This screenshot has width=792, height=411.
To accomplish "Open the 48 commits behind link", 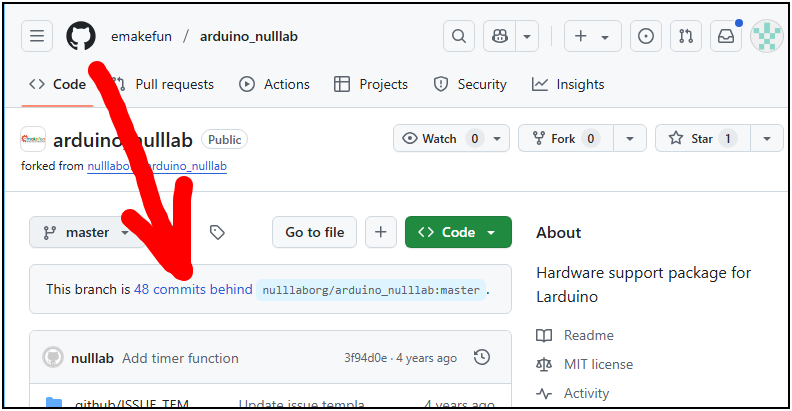I will 193,289.
